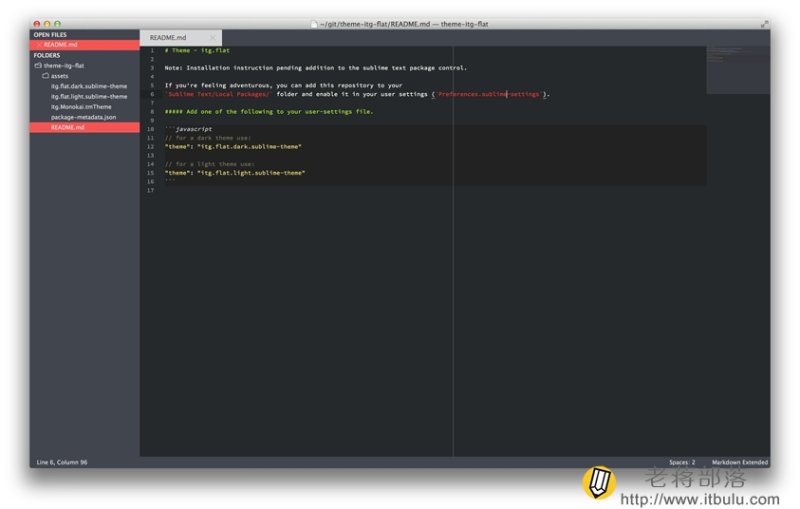The image size is (800, 509).
Task: Open itg.Monokai.tmTheme in the sidebar
Action: (81, 107)
